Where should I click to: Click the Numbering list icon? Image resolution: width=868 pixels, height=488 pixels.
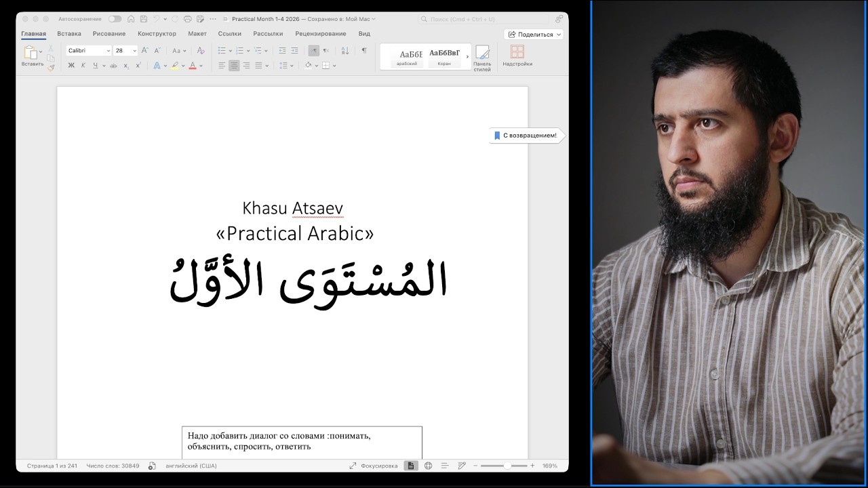pyautogui.click(x=239, y=51)
